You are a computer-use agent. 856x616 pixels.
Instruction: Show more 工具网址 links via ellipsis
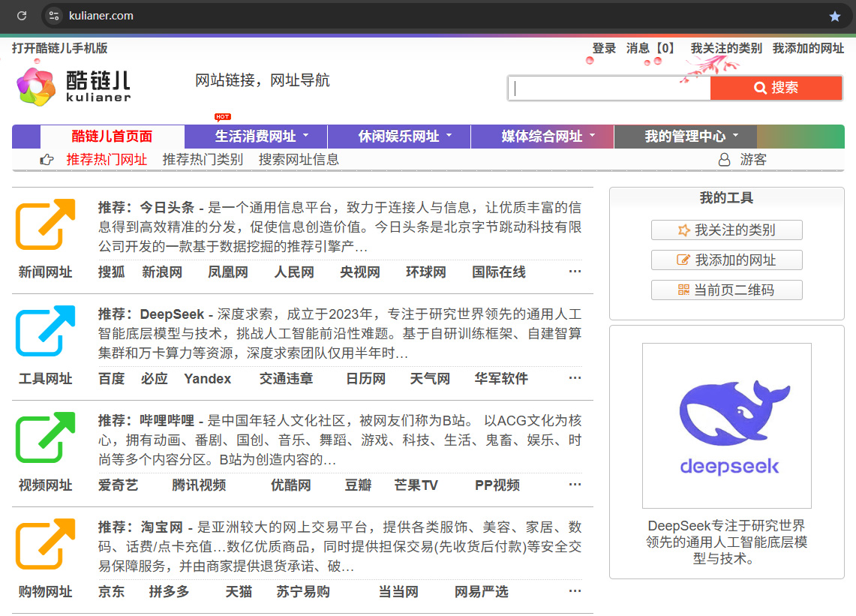click(x=575, y=378)
